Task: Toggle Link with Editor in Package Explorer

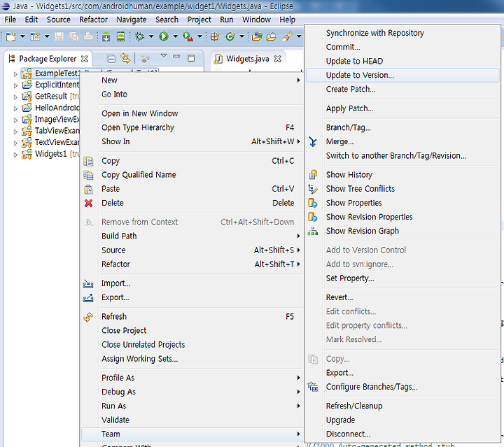Action: click(125, 59)
